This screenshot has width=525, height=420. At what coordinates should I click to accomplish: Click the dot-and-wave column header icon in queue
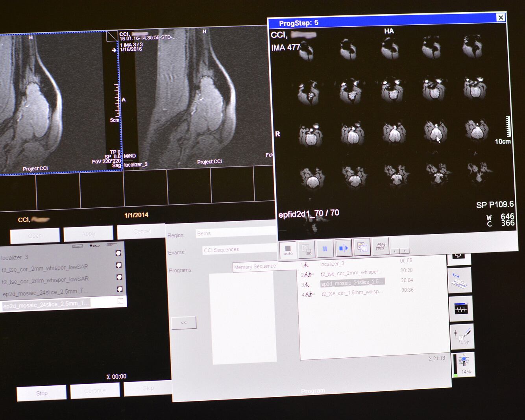pyautogui.click(x=95, y=246)
